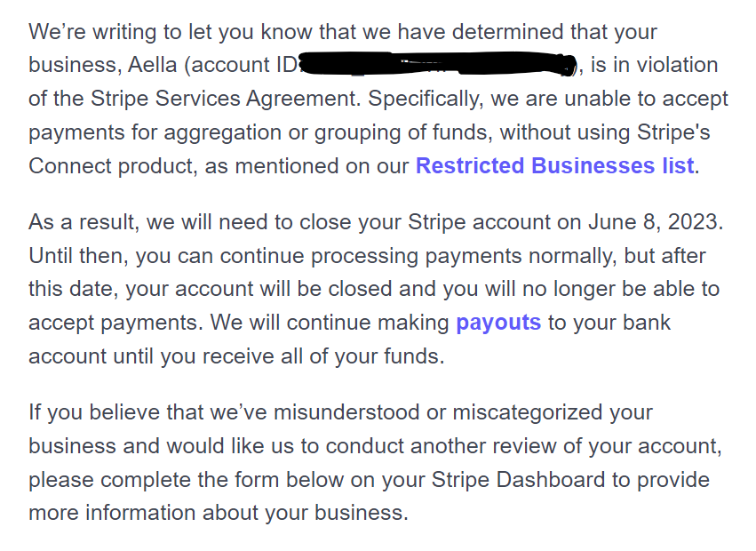This screenshot has width=756, height=551.
Task: Click the phrase As a result
Action: (x=84, y=222)
